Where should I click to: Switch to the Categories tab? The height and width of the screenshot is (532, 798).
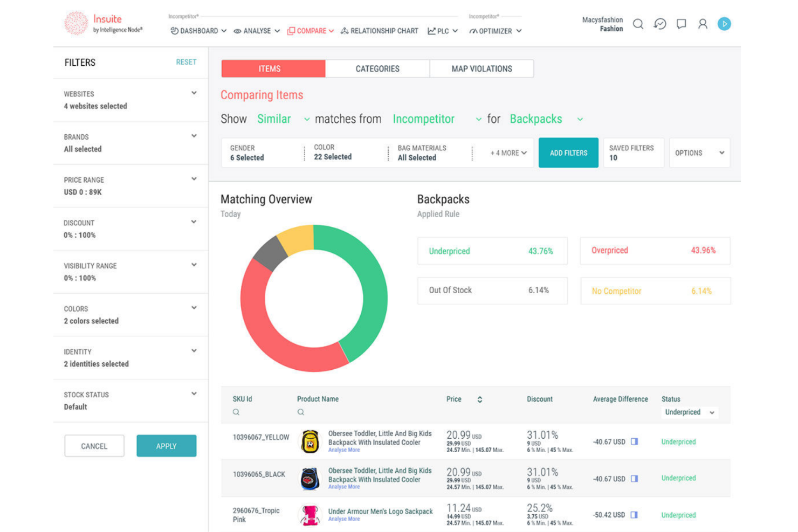[377, 68]
